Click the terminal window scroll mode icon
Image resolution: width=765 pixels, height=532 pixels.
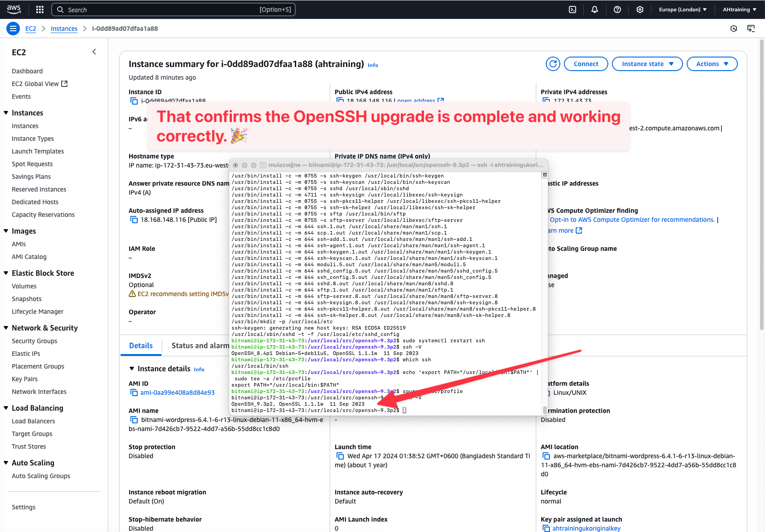coord(544,175)
